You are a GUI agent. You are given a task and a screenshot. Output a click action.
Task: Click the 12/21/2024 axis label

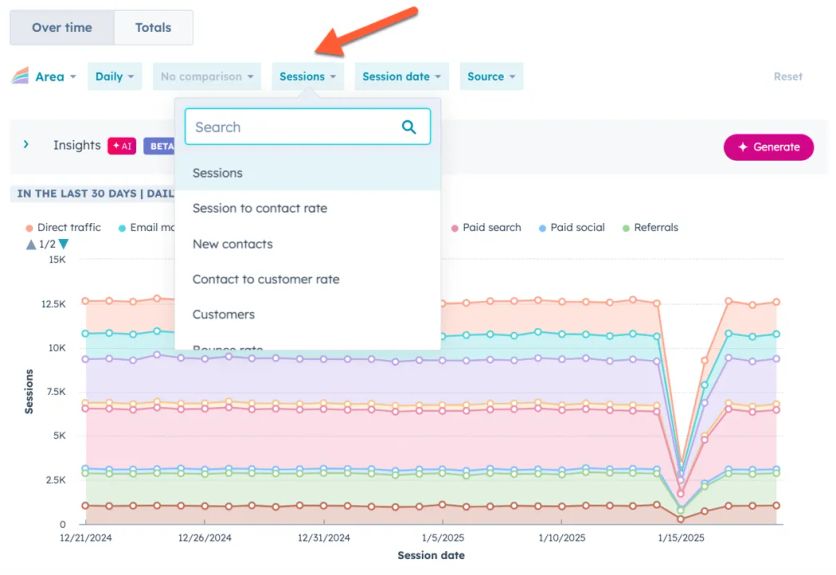86,538
